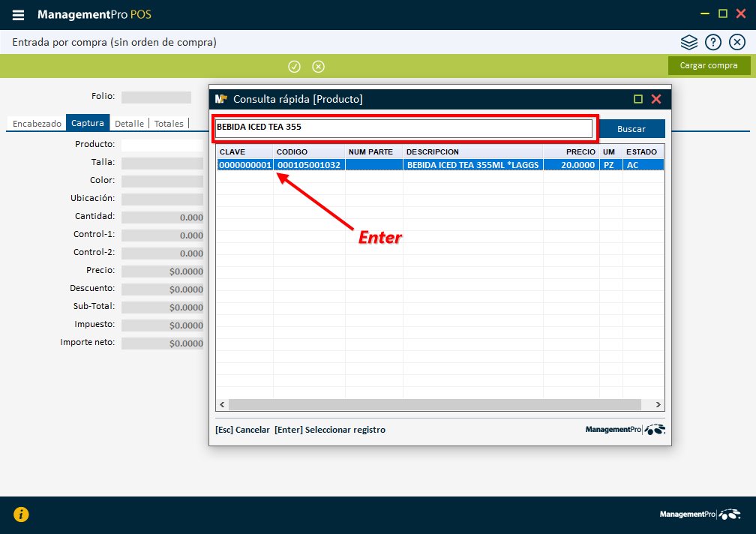Sort by the CODIGO column header
The width and height of the screenshot is (756, 534).
[x=309, y=151]
